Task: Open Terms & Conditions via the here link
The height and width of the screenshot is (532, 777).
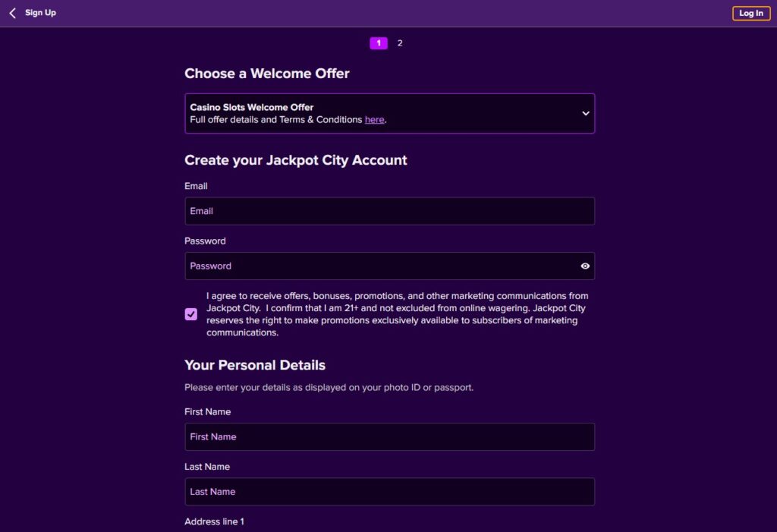Action: tap(374, 119)
